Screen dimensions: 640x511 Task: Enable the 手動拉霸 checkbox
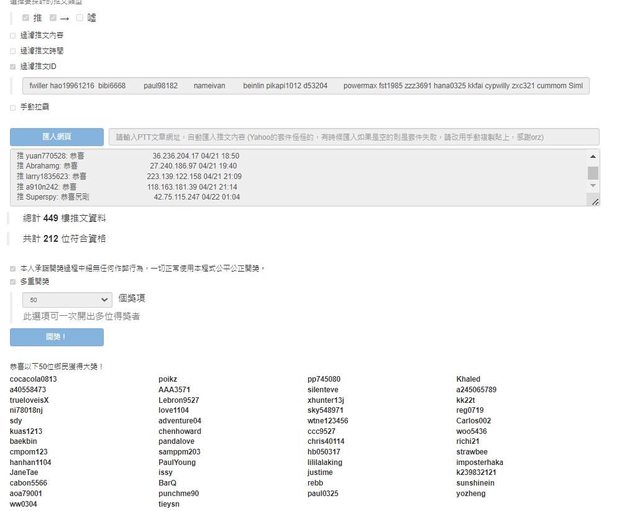tap(13, 107)
